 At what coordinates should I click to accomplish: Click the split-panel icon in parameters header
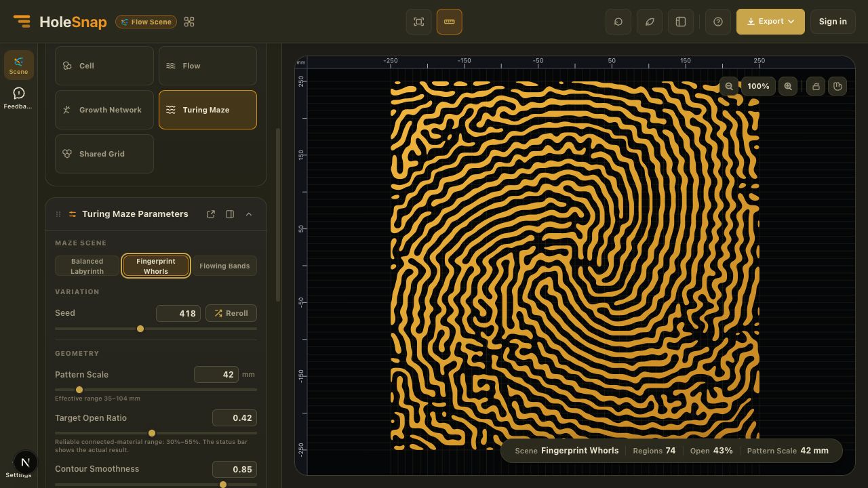point(230,214)
